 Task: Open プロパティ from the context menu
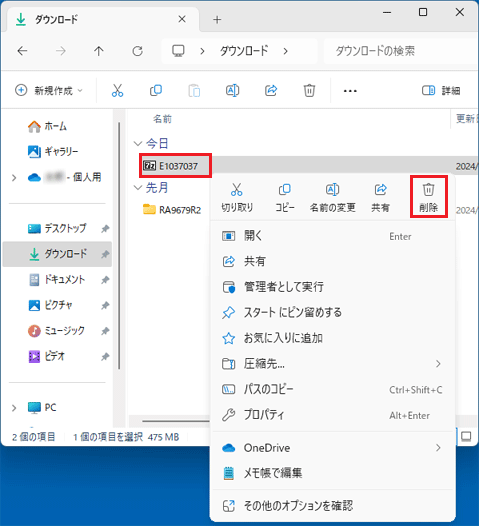(332, 415)
